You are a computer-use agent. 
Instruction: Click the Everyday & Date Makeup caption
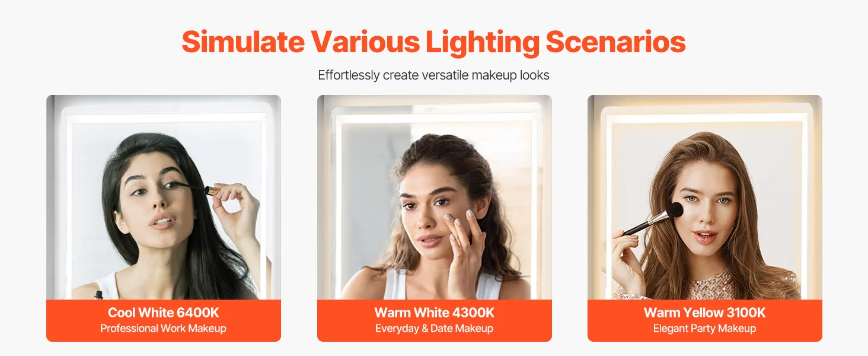(x=435, y=328)
